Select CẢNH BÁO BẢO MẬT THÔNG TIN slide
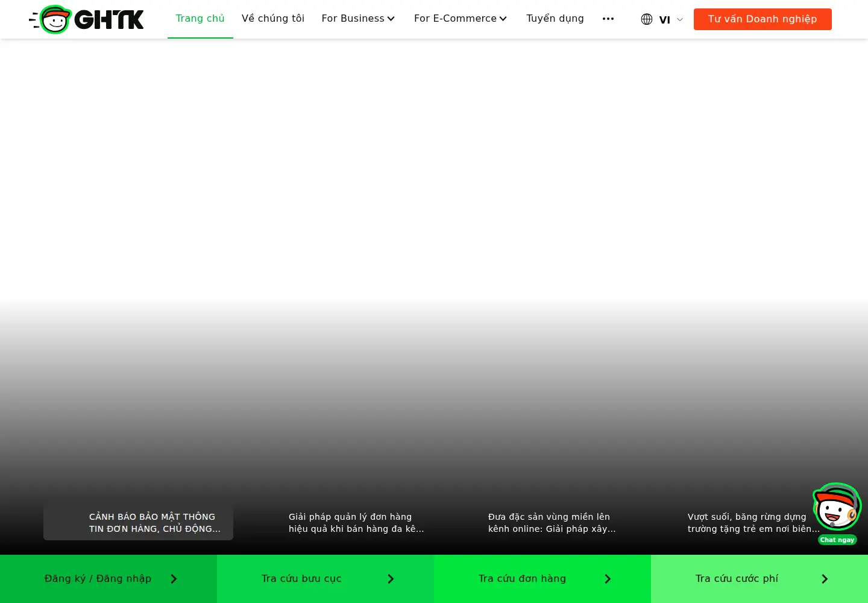The width and height of the screenshot is (868, 603). click(x=138, y=522)
